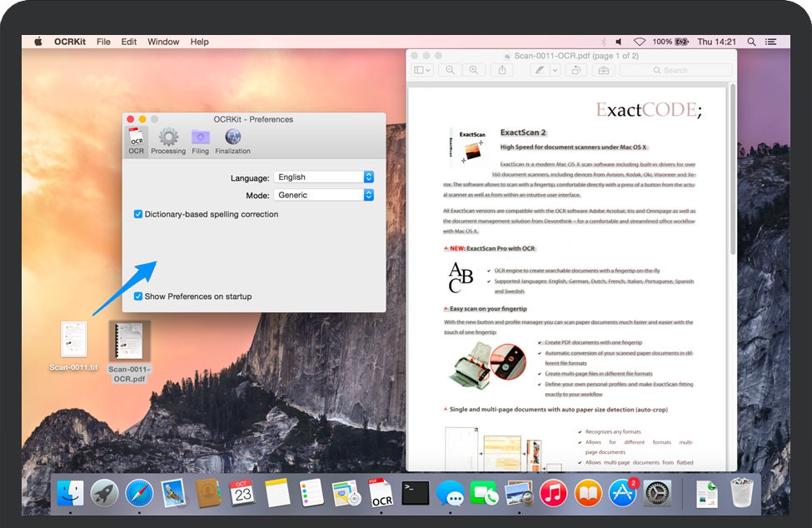812x528 pixels.
Task: Zoom in on the PDF document
Action: tap(474, 71)
